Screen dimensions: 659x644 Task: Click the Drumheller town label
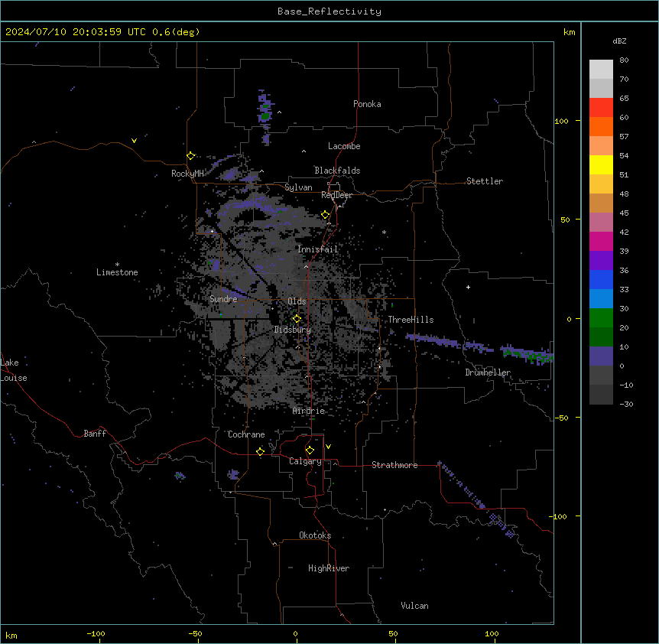click(x=488, y=372)
